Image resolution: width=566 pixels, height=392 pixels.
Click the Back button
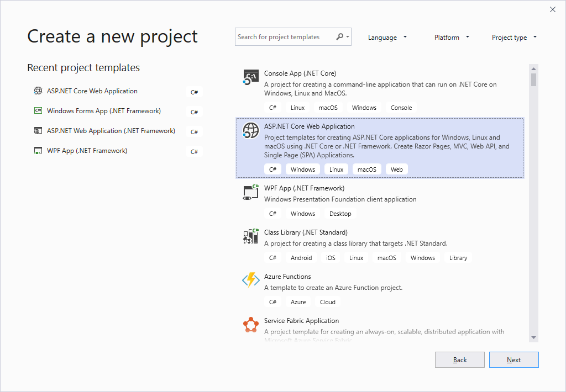pyautogui.click(x=459, y=359)
